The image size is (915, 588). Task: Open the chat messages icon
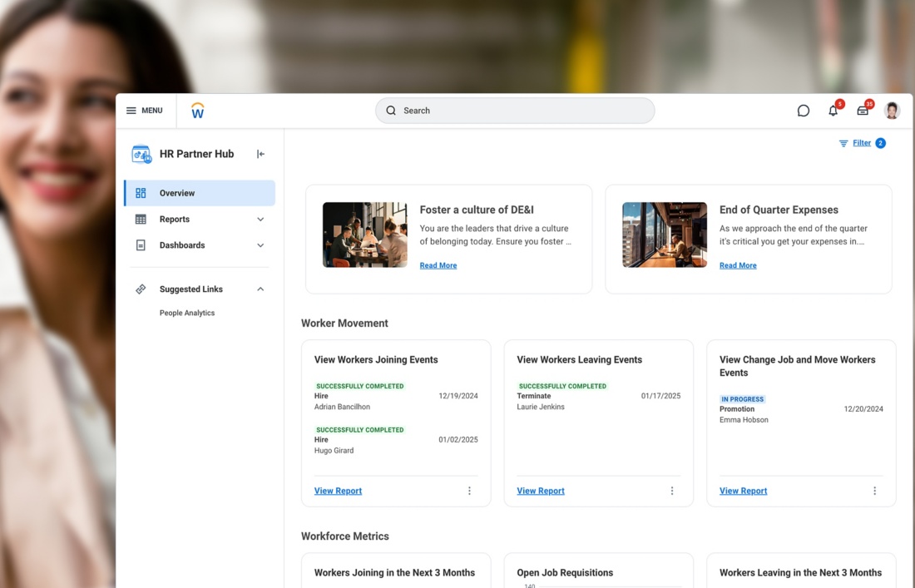coord(803,111)
